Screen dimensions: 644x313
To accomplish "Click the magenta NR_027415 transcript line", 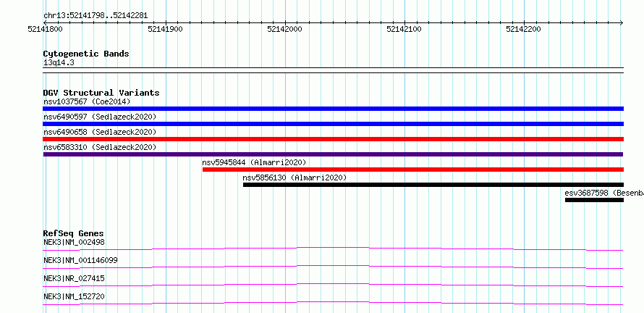I will [333, 285].
